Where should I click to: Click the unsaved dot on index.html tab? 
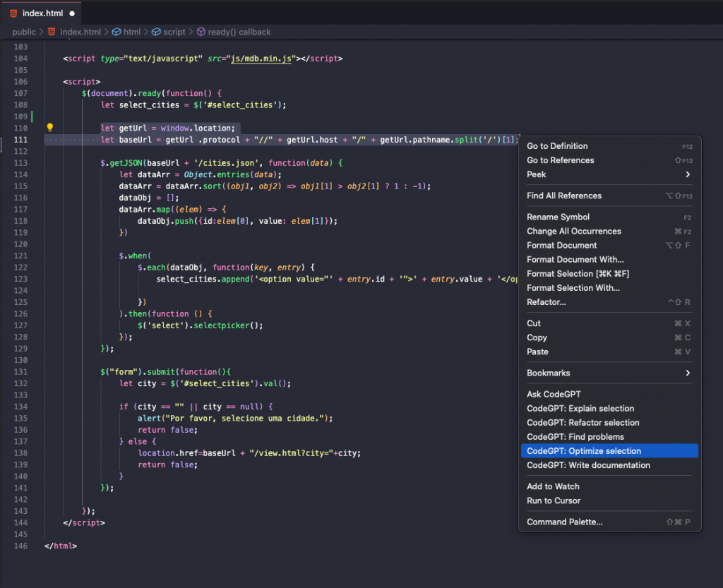click(72, 13)
